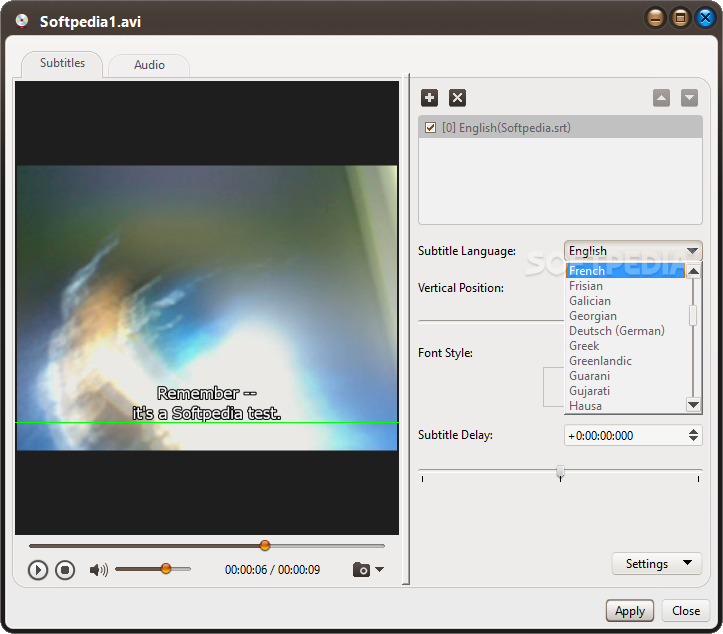Remove selected subtitle with X icon
The height and width of the screenshot is (634, 723).
[457, 98]
